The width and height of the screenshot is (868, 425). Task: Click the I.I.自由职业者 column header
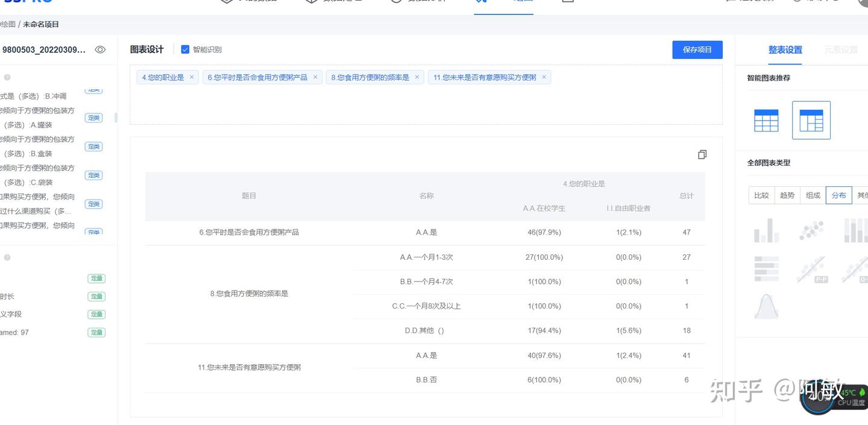tap(629, 209)
